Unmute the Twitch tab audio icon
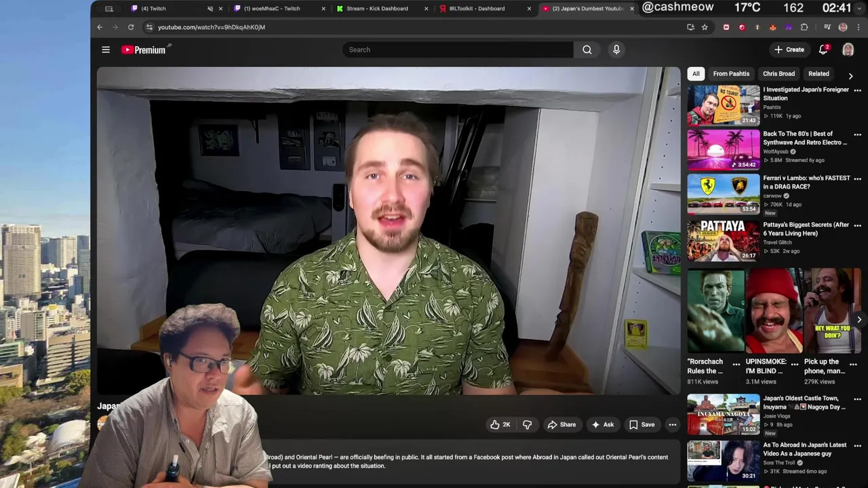This screenshot has height=488, width=868. 210,9
